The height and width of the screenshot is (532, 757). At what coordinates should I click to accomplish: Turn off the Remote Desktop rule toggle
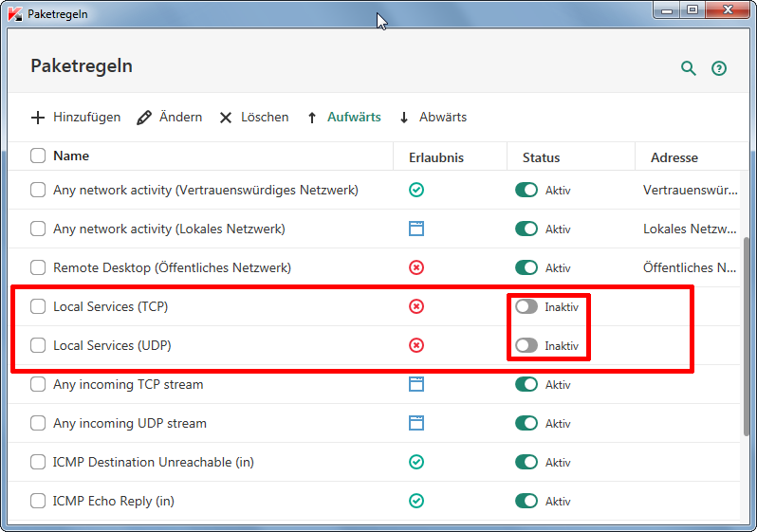526,267
